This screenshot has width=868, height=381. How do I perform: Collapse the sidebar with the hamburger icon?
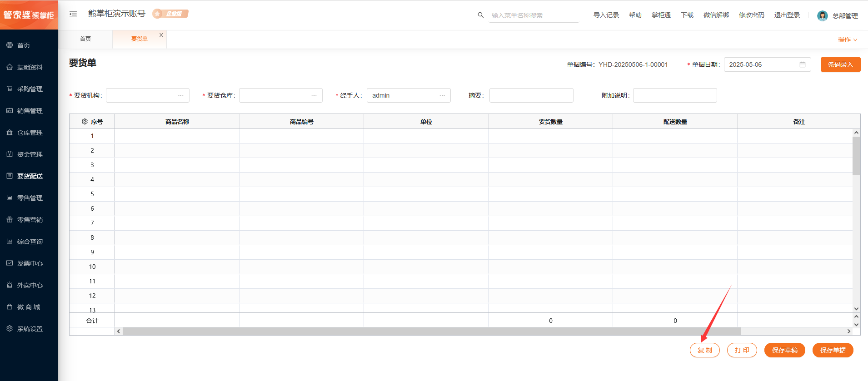[73, 14]
